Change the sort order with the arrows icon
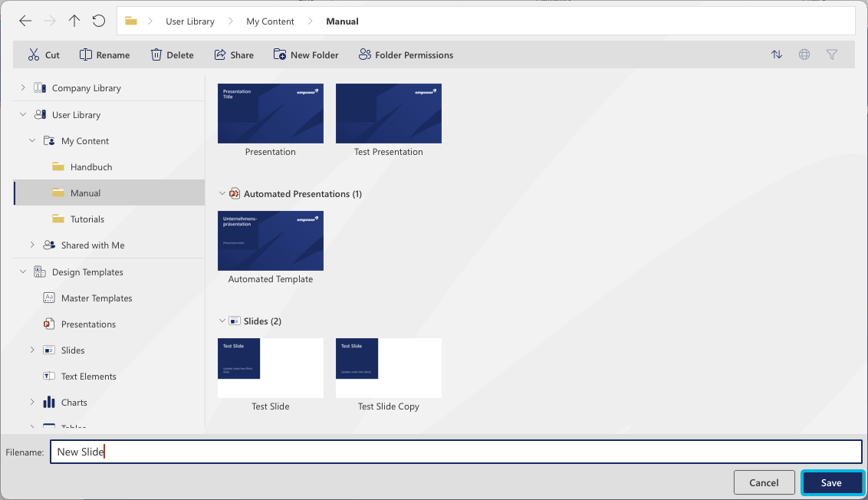The width and height of the screenshot is (868, 500). pyautogui.click(x=777, y=54)
